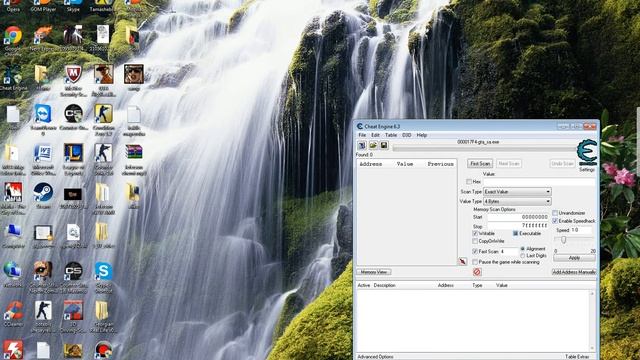This screenshot has width=640, height=360.
Task: Open the Edit menu
Action: (375, 135)
